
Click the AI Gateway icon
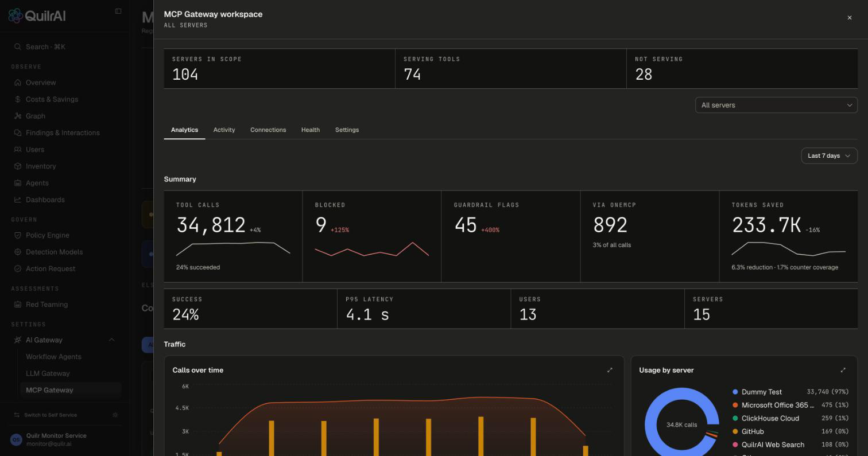18,340
